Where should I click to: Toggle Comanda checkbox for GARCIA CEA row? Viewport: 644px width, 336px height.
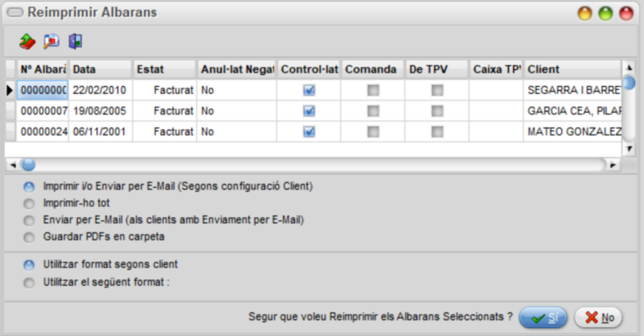coord(373,111)
